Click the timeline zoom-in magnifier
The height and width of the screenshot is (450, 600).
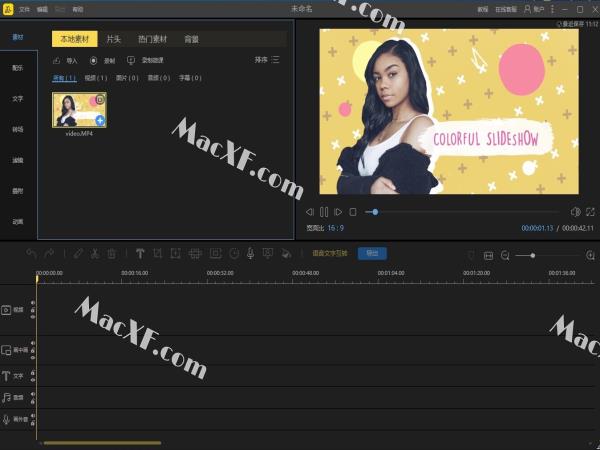point(590,255)
